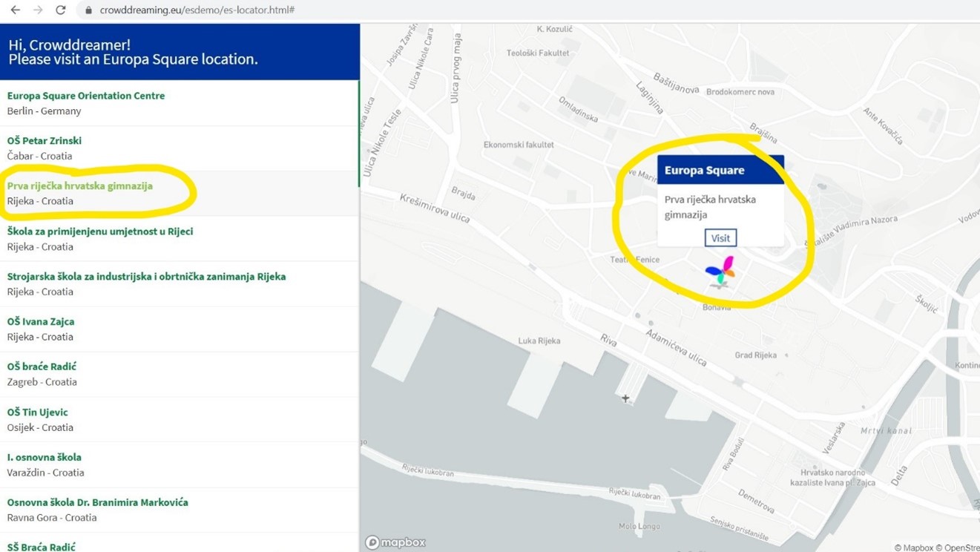Open Strojarska škola za industrijska listing

coord(146,277)
